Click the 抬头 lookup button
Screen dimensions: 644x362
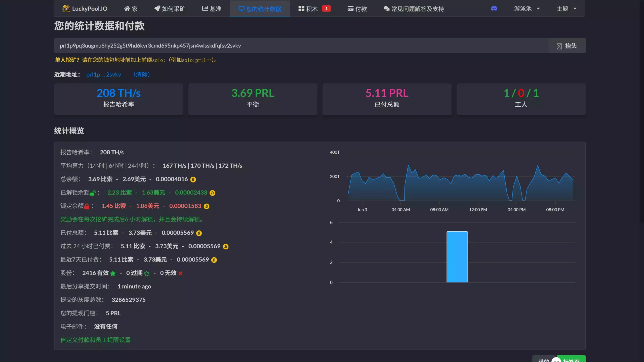[567, 46]
